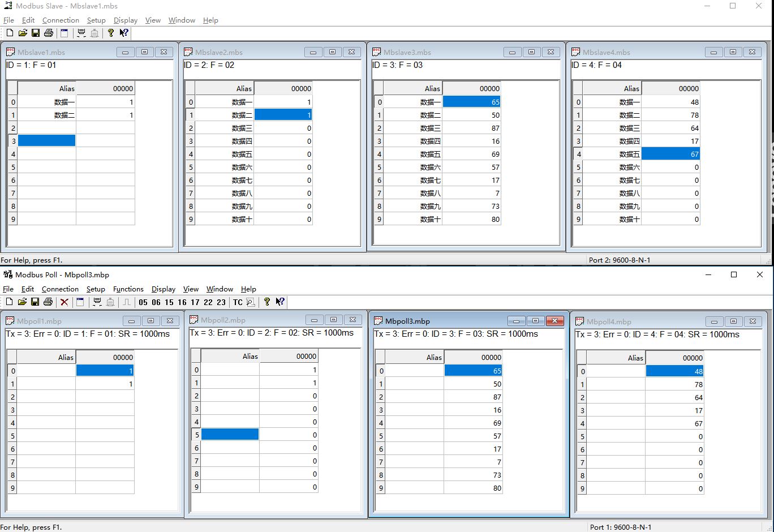Select value 87 cell in Mbslave3 table
Image resolution: width=774 pixels, height=532 pixels.
tap(471, 128)
